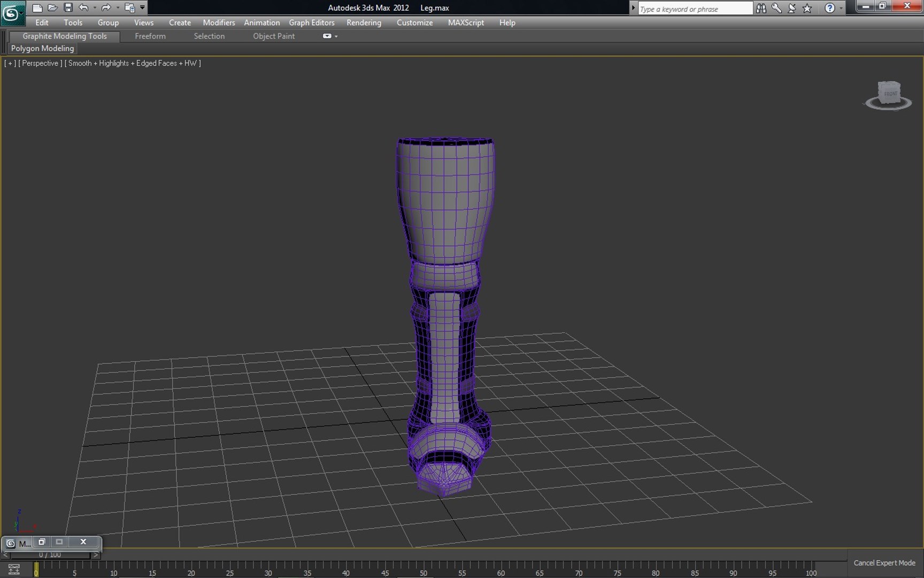Redo the last undone action
Viewport: 924px width, 578px height.
pyautogui.click(x=106, y=7)
